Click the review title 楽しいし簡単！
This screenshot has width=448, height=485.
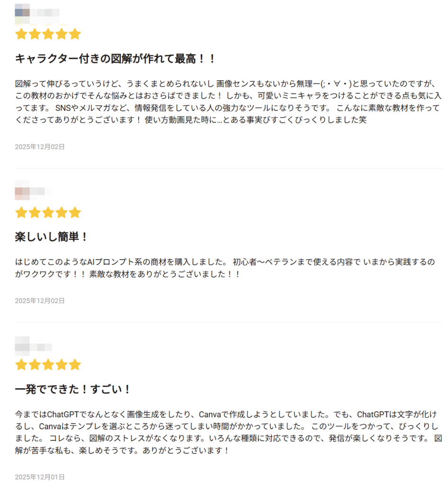(x=52, y=237)
